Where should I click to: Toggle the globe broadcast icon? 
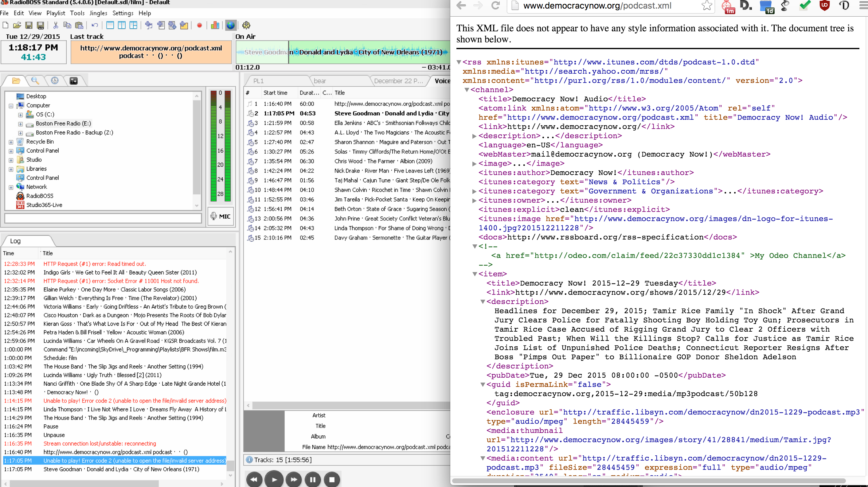coord(230,25)
